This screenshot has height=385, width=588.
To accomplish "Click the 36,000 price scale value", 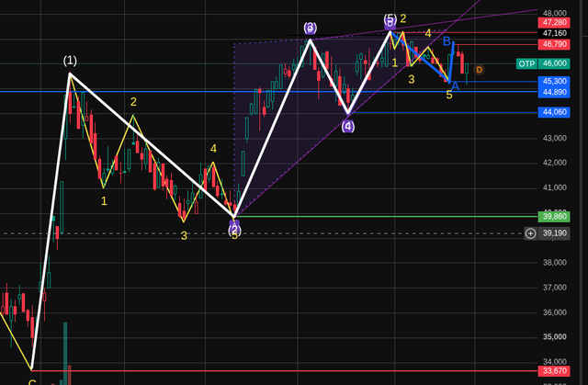I will 555,312.
